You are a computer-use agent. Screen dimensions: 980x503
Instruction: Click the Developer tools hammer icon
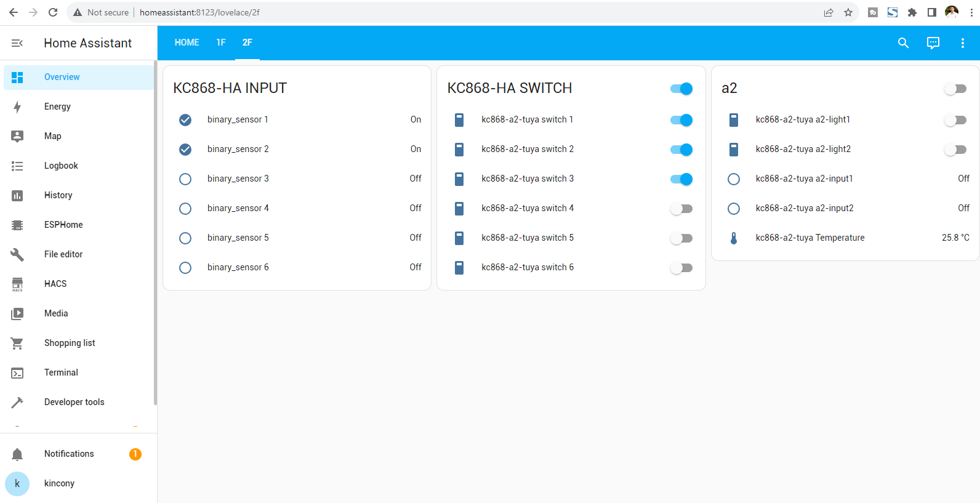(17, 402)
